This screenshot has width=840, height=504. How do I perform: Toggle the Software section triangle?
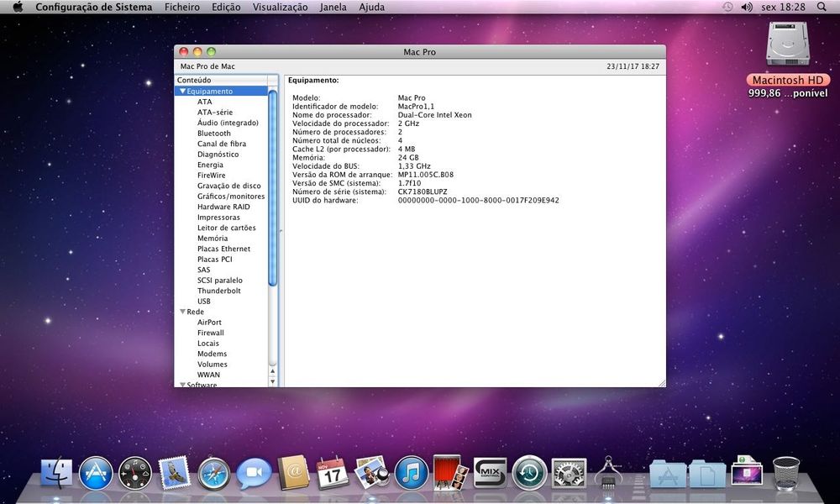[182, 385]
